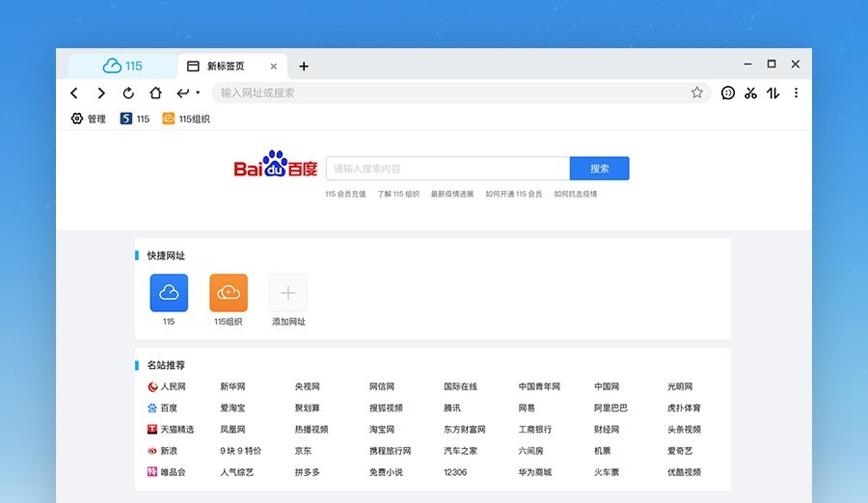Image resolution: width=868 pixels, height=503 pixels.
Task: Go forward using the forward arrow
Action: (x=101, y=93)
